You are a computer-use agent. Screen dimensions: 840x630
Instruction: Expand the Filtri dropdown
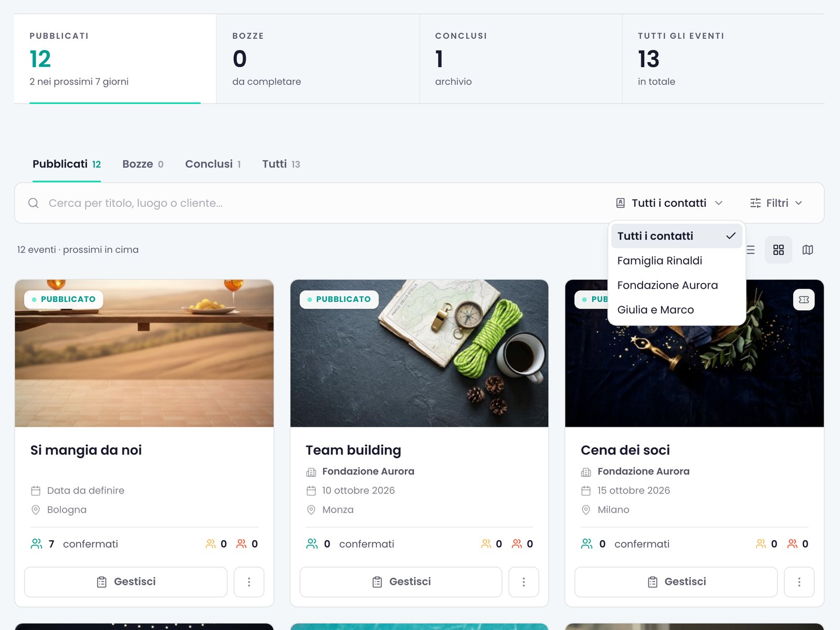(776, 203)
